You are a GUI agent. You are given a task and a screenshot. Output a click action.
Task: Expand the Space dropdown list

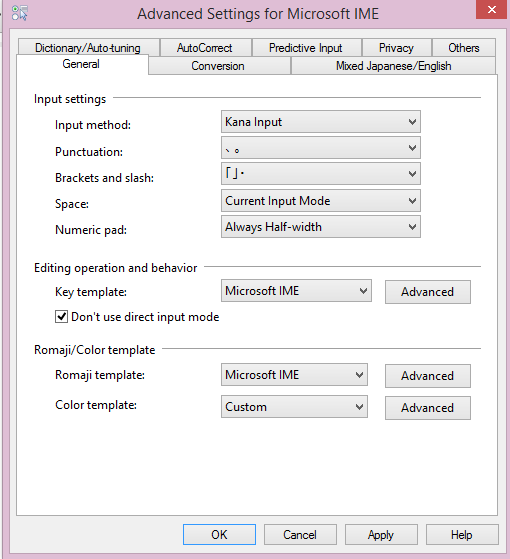[x=321, y=201]
